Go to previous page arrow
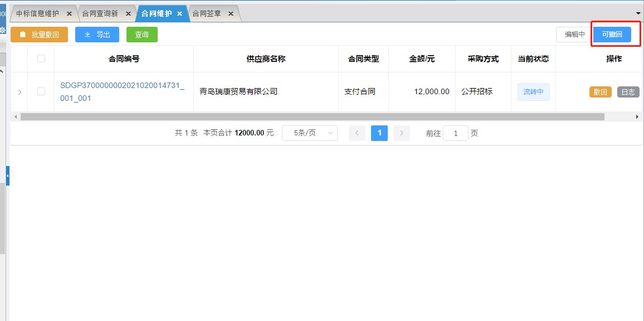The height and width of the screenshot is (321, 644). pyautogui.click(x=357, y=133)
